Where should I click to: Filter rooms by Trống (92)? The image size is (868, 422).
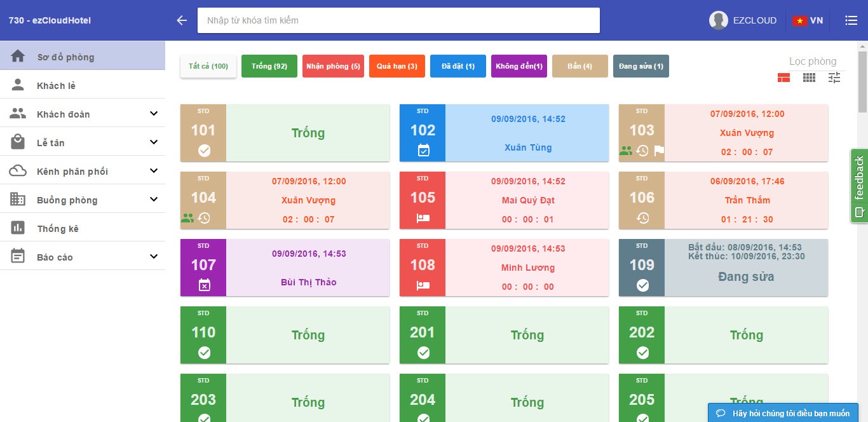[269, 66]
